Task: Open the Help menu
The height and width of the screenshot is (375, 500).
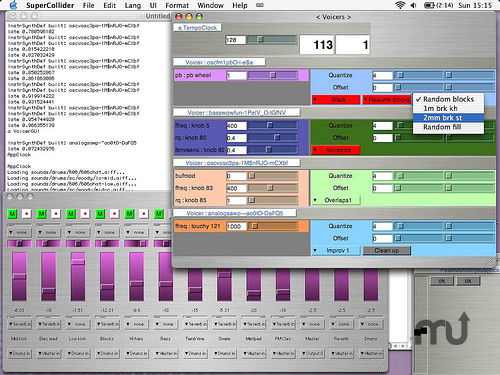Action: 240,5
